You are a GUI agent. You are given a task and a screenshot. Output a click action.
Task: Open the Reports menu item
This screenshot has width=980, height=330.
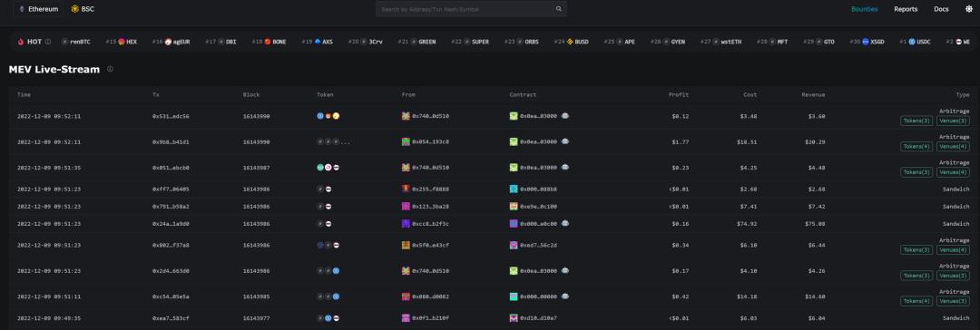click(906, 9)
